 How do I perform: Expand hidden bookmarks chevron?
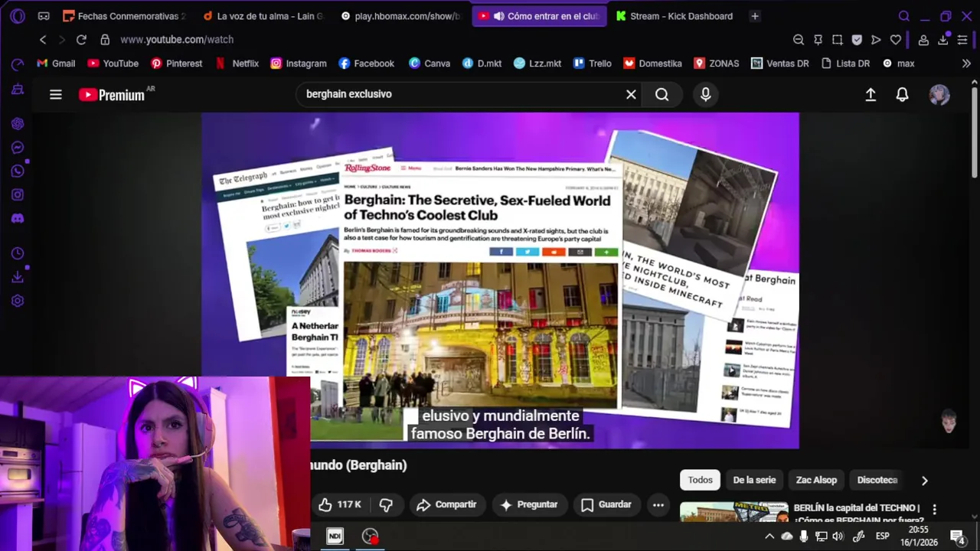(x=967, y=64)
